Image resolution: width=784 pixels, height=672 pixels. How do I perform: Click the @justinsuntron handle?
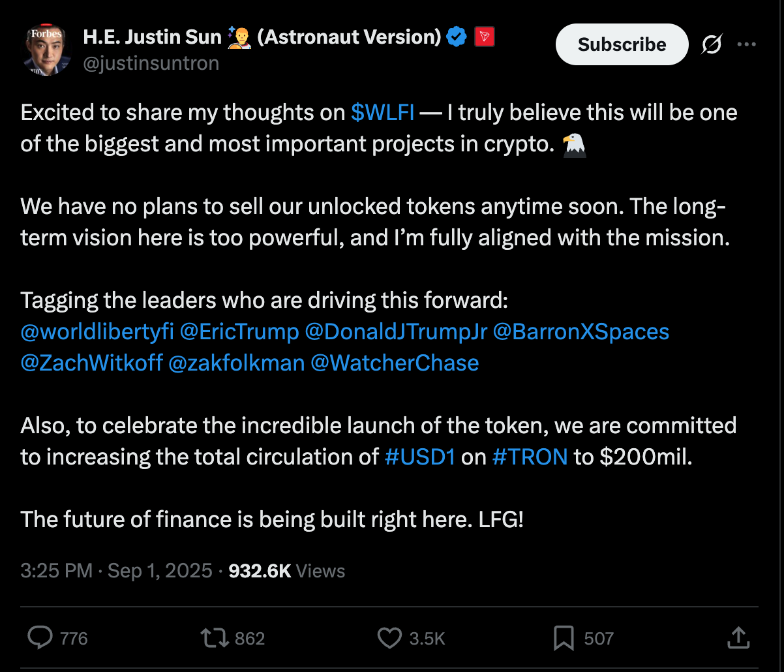tap(151, 63)
